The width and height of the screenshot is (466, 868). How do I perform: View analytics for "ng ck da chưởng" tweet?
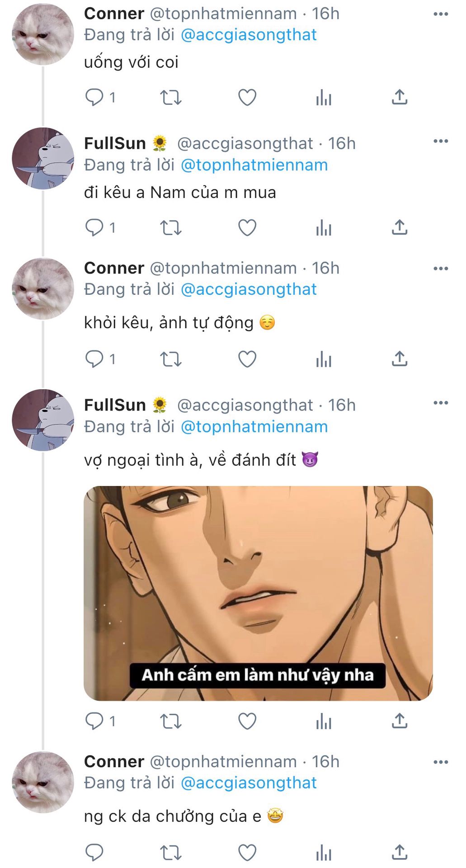[x=324, y=853]
